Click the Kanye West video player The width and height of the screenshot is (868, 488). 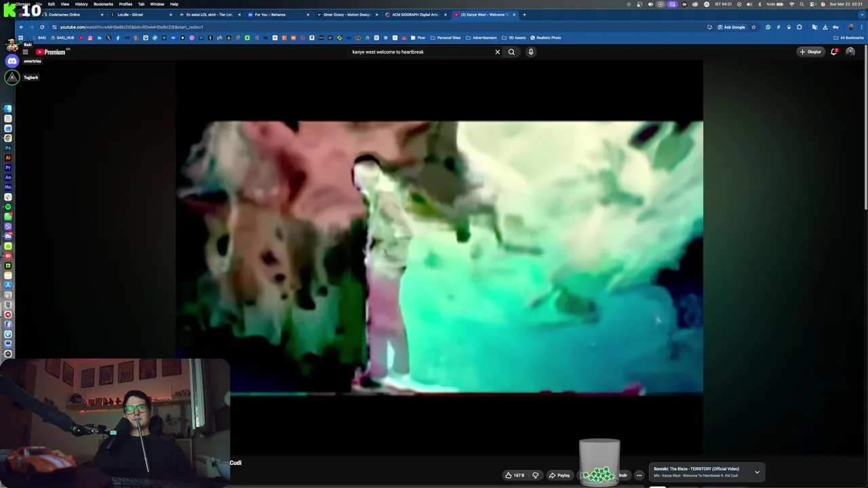439,258
